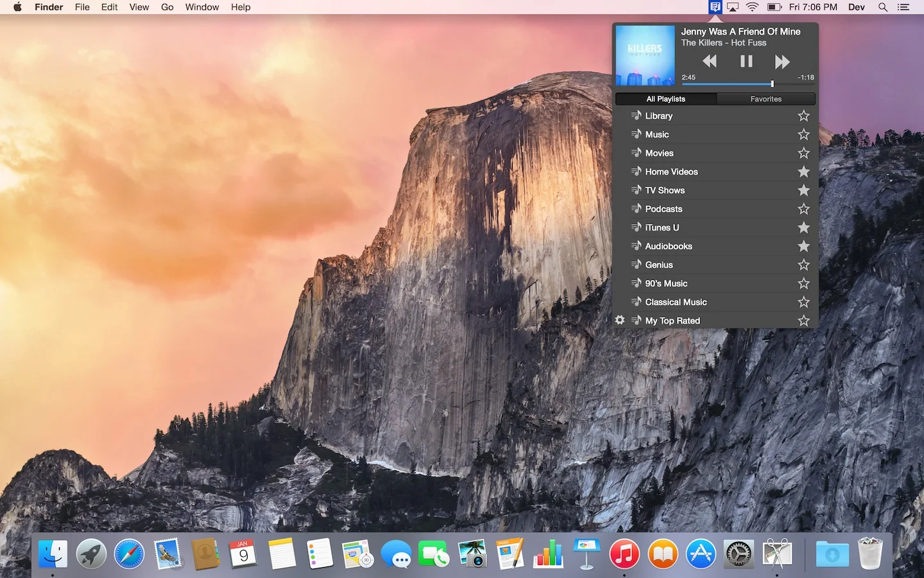Toggle the Audiobooks favorite star

pos(803,246)
